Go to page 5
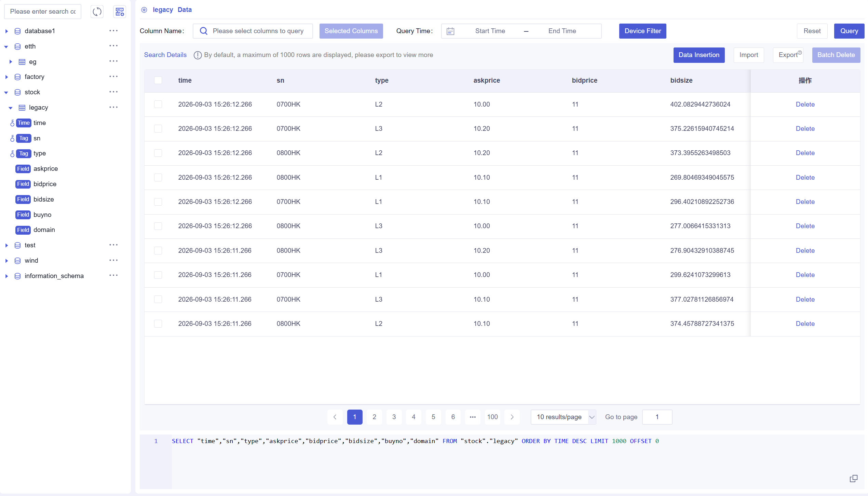Screen dimensions: 868x496 (x=433, y=417)
